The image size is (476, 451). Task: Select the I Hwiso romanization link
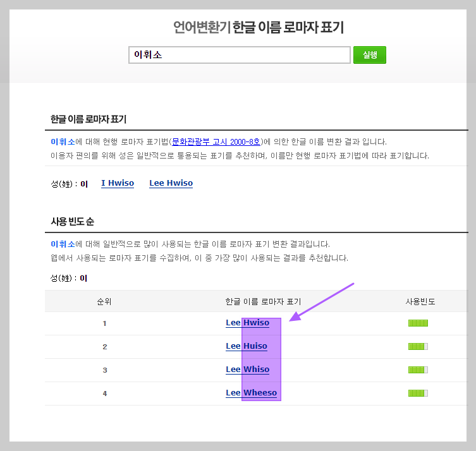tap(118, 183)
